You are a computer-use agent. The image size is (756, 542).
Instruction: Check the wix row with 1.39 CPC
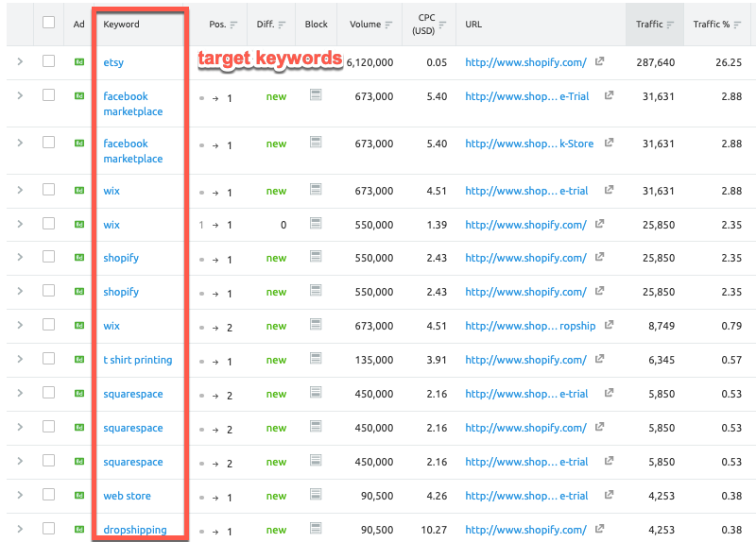pos(49,224)
